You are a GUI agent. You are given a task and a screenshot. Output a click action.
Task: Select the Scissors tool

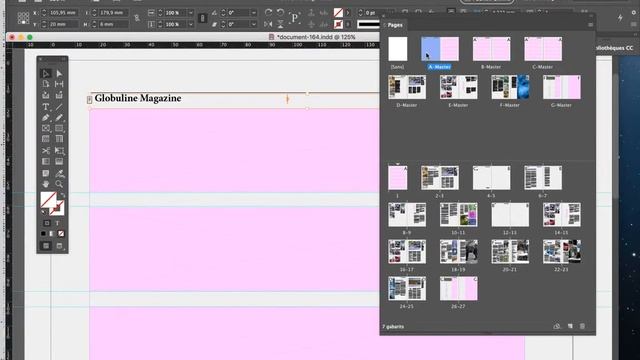46,151
